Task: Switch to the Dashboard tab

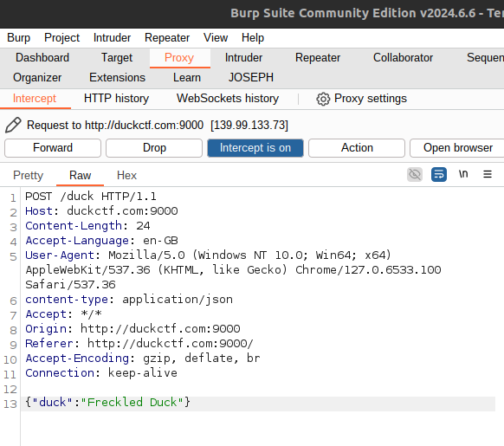Action: [42, 58]
